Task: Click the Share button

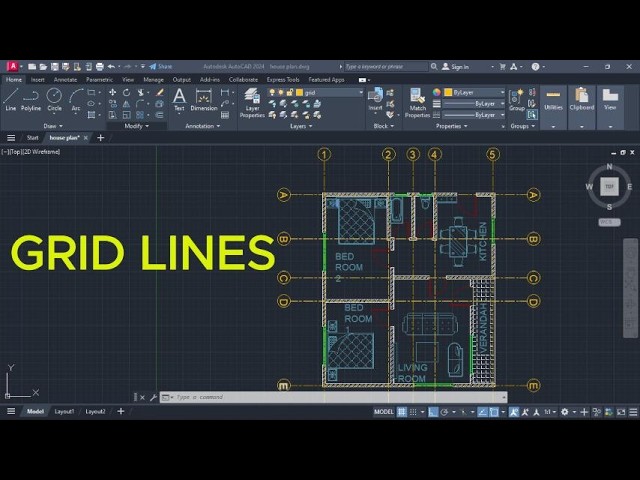Action: 161,67
